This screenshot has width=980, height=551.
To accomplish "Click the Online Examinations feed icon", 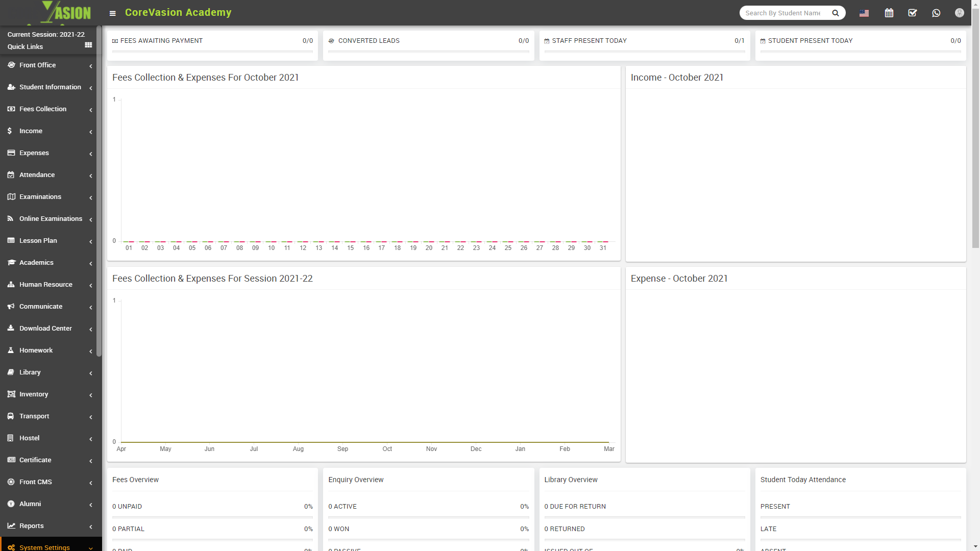I will (10, 218).
